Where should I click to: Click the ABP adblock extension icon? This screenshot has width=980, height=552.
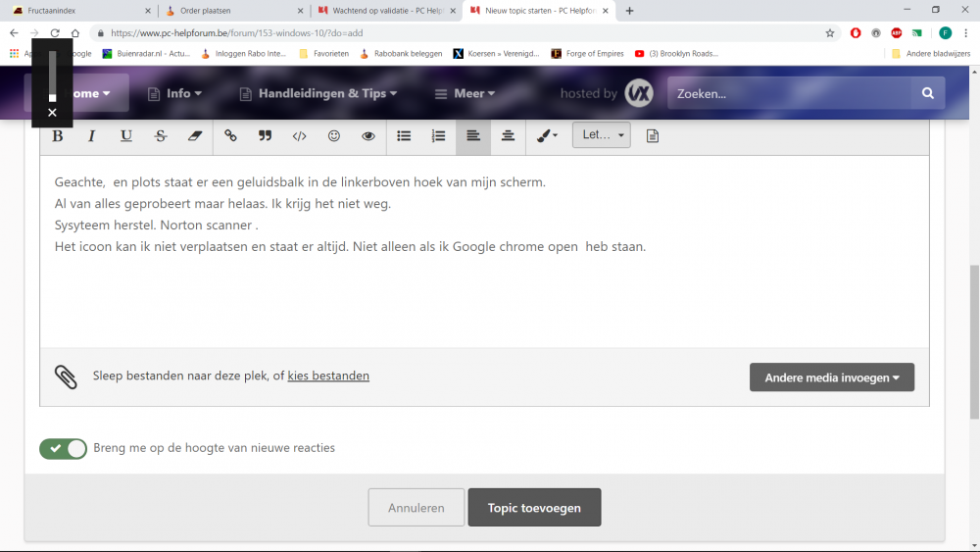pyautogui.click(x=897, y=33)
